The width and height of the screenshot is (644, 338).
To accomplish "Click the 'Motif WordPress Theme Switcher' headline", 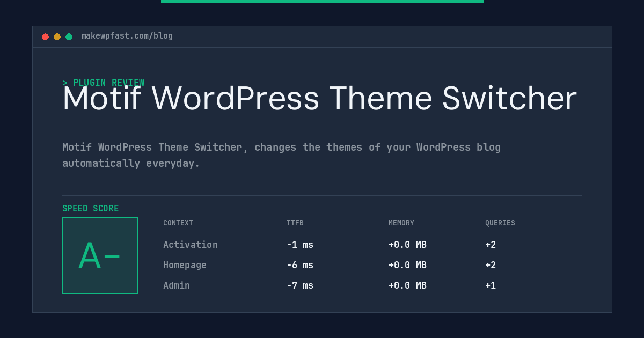I will click(x=319, y=99).
